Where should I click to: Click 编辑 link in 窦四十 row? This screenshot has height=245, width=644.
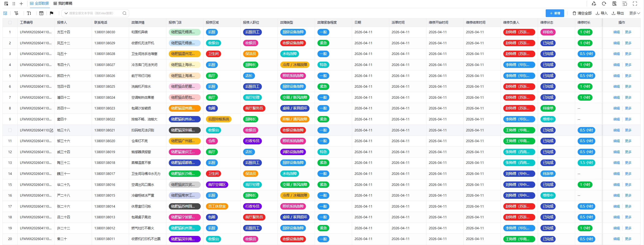[x=616, y=119]
